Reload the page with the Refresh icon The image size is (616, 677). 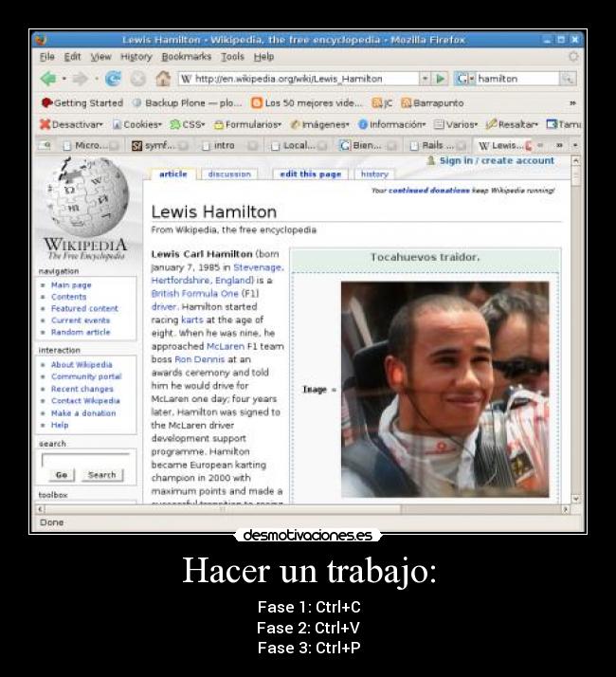click(113, 79)
